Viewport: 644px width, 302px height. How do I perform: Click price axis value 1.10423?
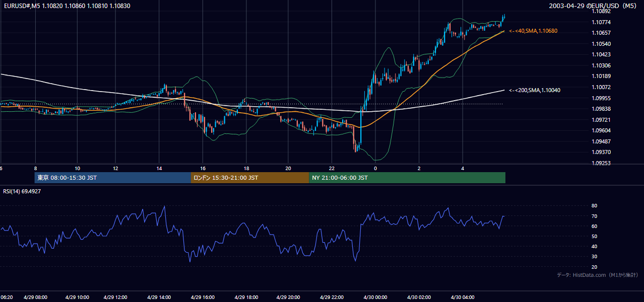tap(601, 54)
